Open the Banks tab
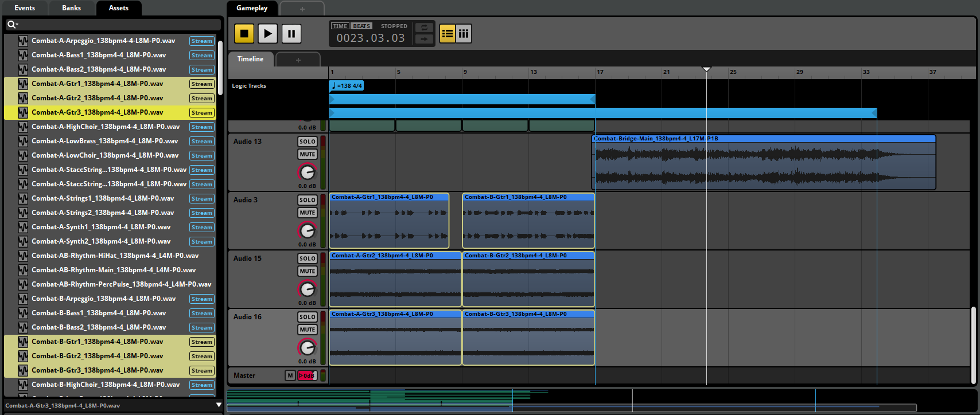The width and height of the screenshot is (980, 415). [x=72, y=8]
